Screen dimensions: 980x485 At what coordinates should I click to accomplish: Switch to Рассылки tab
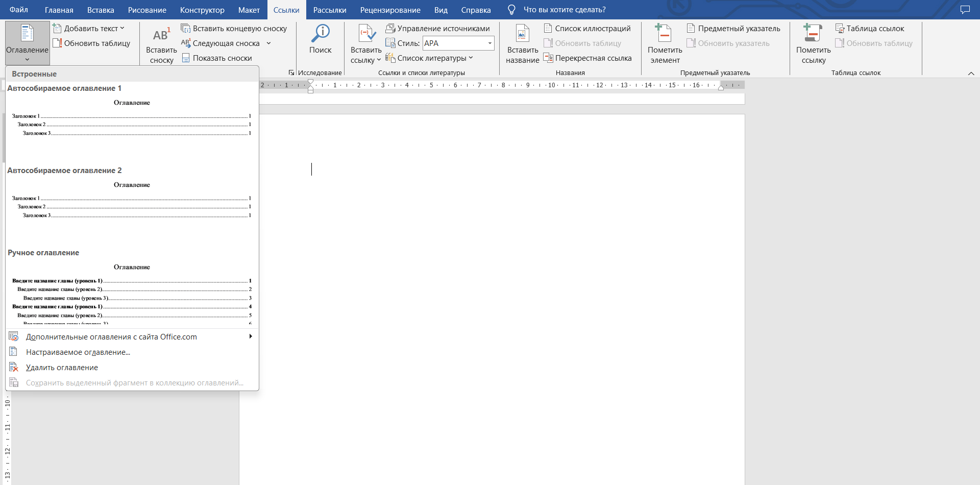coord(330,10)
